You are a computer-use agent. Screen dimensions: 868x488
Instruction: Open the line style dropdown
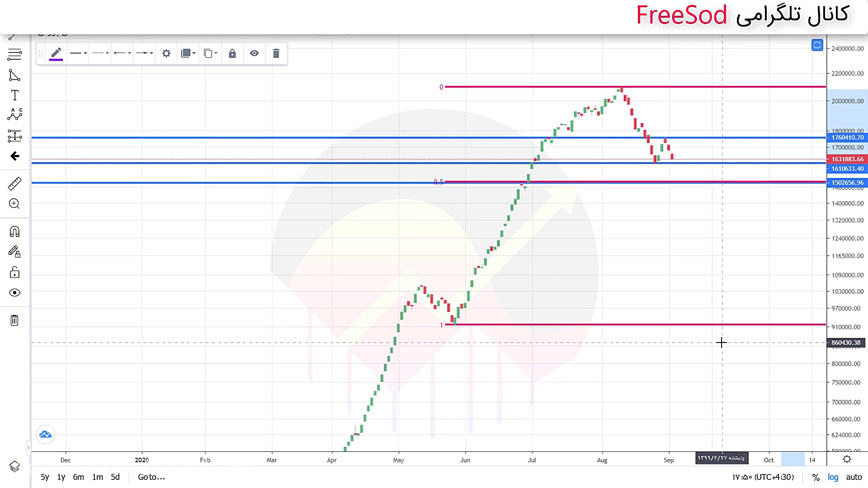[x=100, y=53]
